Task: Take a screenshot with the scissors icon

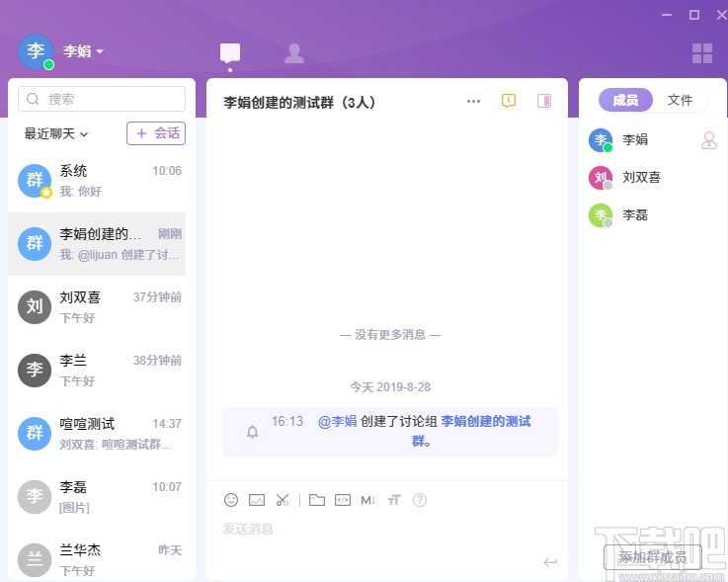Action: point(283,500)
